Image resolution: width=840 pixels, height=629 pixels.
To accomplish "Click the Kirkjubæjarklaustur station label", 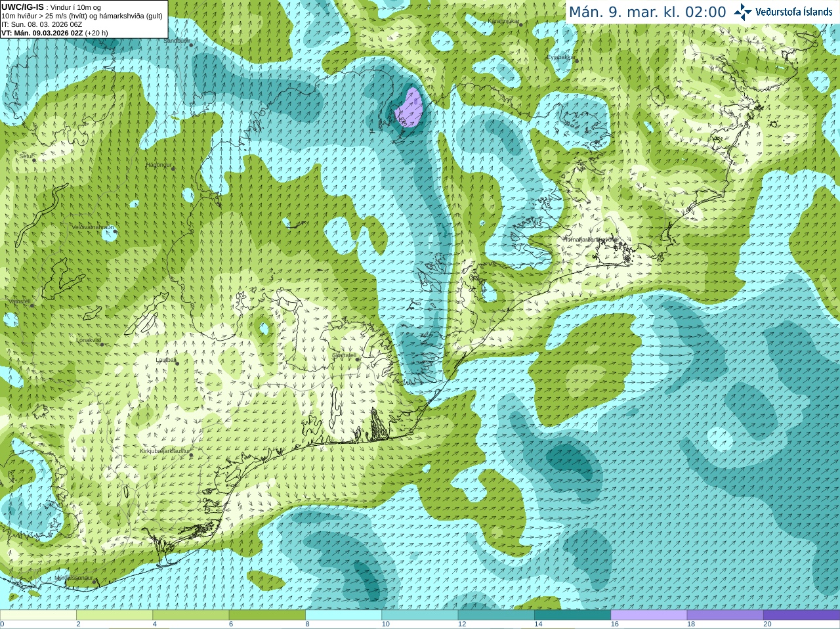I will [x=165, y=452].
